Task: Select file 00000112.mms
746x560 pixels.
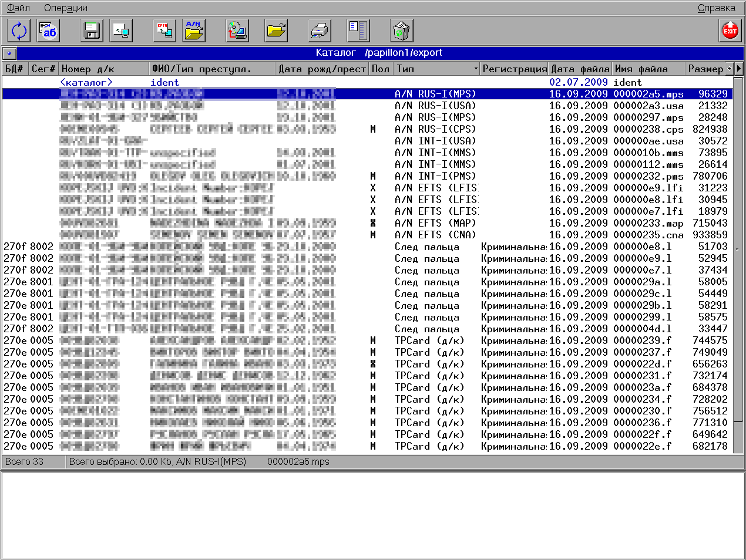Action: click(x=368, y=164)
